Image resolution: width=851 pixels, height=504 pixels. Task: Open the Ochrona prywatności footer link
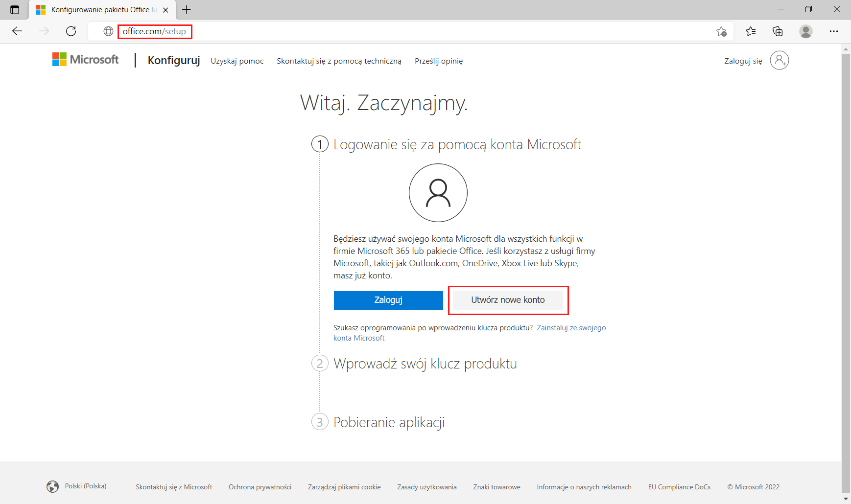click(x=260, y=487)
